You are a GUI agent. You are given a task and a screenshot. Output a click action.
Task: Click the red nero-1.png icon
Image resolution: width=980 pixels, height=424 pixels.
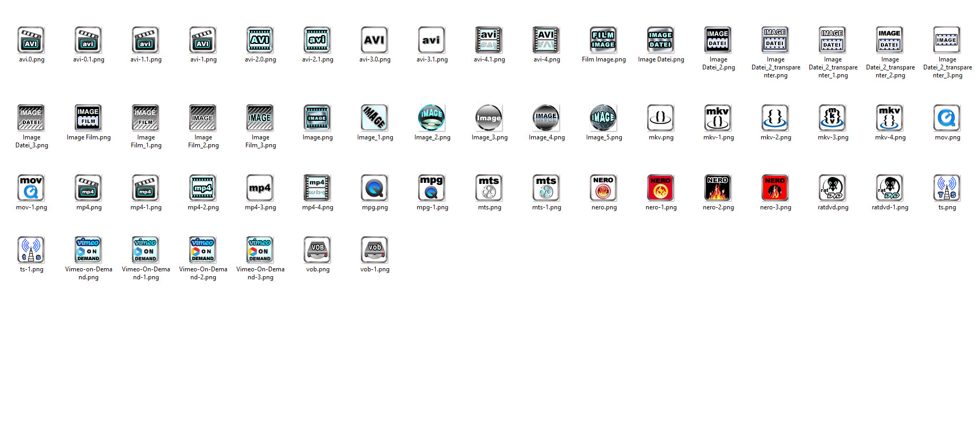[661, 188]
